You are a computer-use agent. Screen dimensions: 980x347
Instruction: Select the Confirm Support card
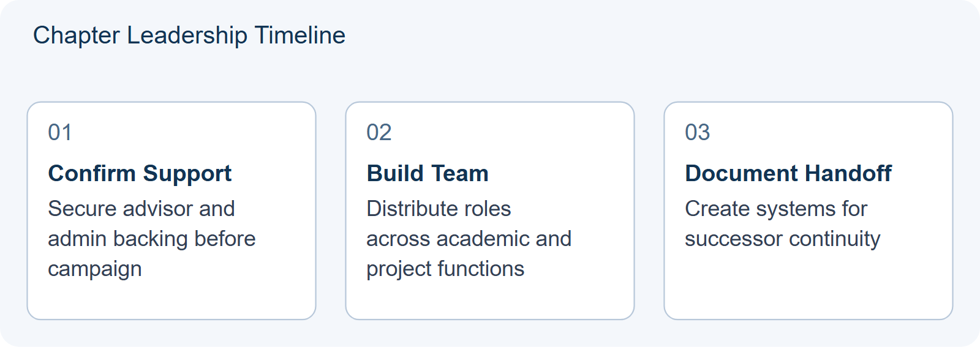171,211
